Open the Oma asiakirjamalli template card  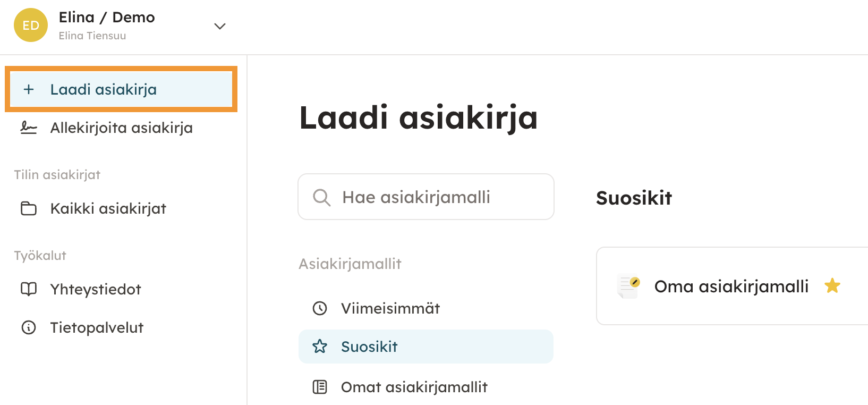[731, 287]
